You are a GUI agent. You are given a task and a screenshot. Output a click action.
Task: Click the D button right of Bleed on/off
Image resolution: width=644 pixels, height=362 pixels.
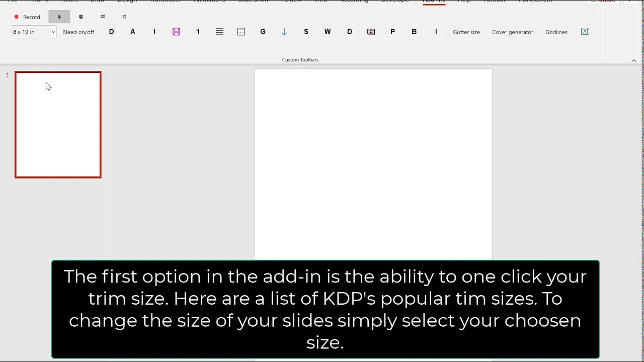click(111, 32)
